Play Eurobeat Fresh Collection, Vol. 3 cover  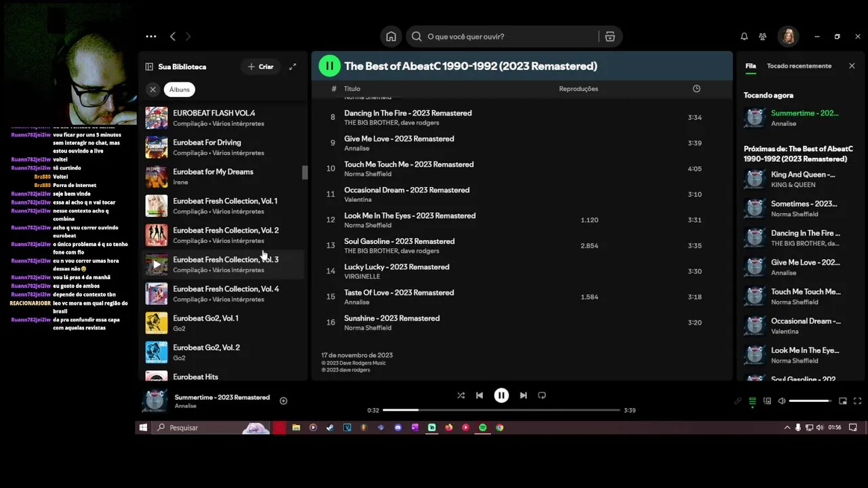(156, 264)
